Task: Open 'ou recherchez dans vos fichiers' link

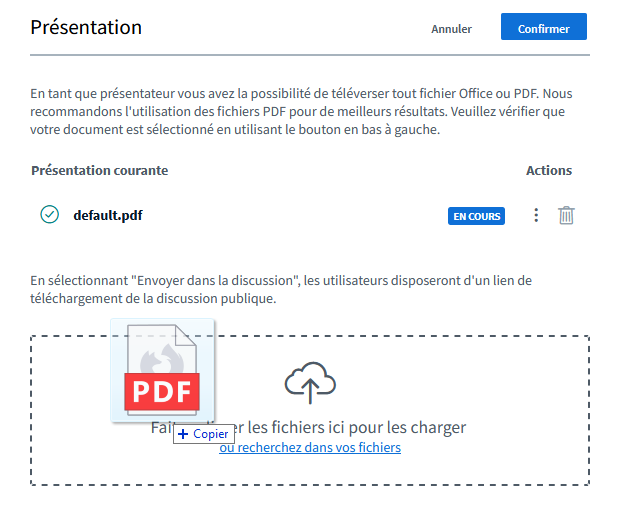Action: click(310, 448)
